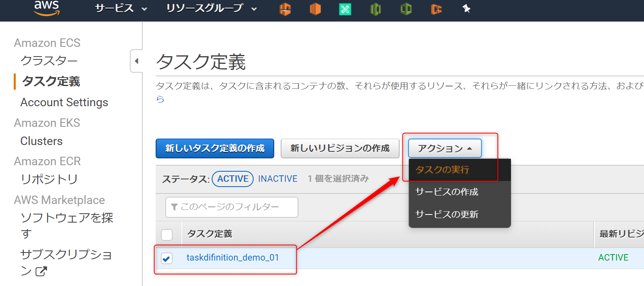
Task: Click into the このページのフィルター input field
Action: [232, 207]
